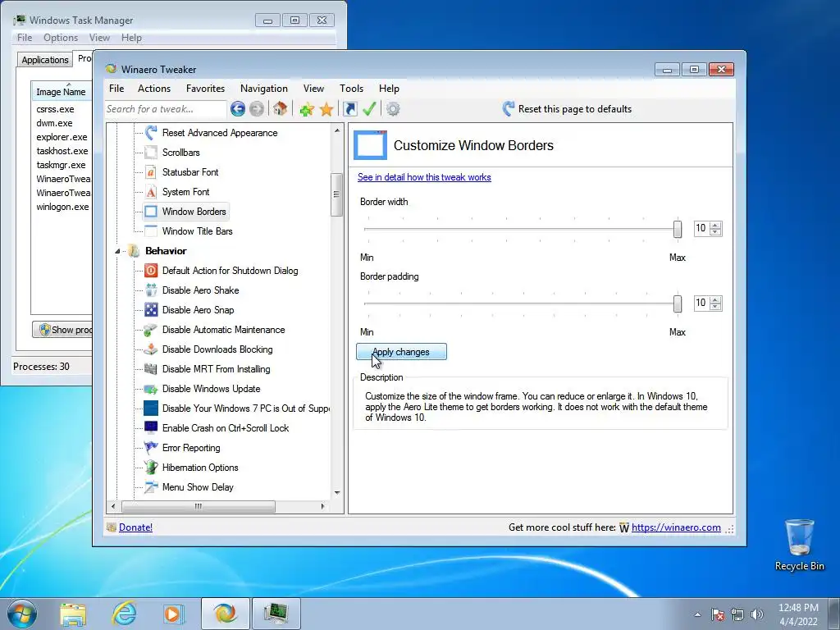Click the Hibernation Options icon
Image resolution: width=840 pixels, height=630 pixels.
tap(151, 467)
